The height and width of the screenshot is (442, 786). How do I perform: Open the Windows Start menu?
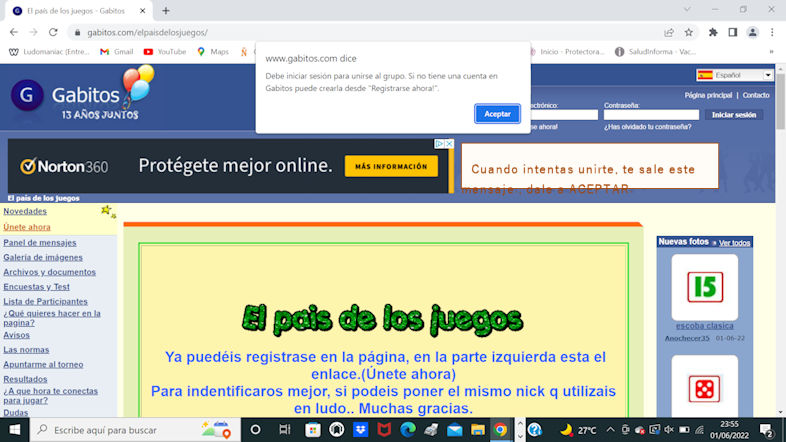click(15, 430)
